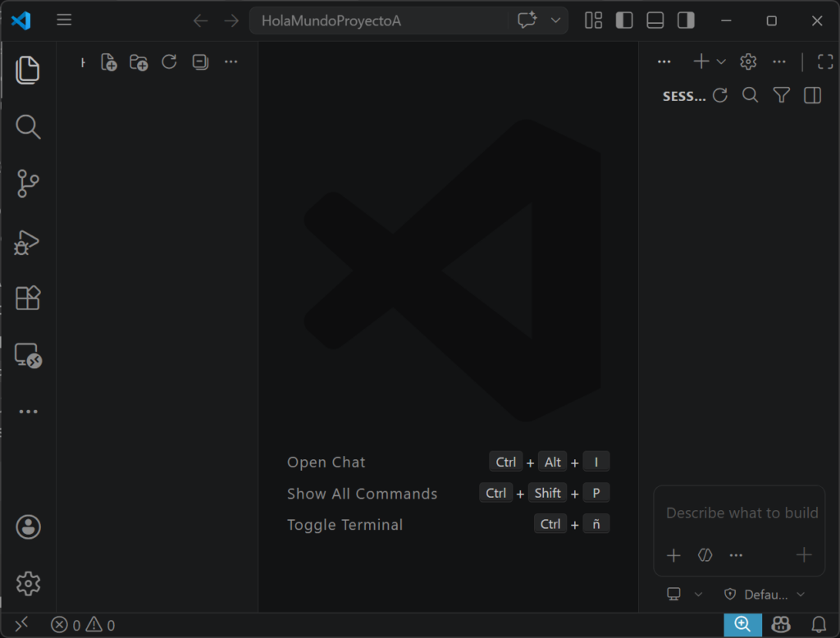Create a new folder in Explorer

click(x=139, y=62)
